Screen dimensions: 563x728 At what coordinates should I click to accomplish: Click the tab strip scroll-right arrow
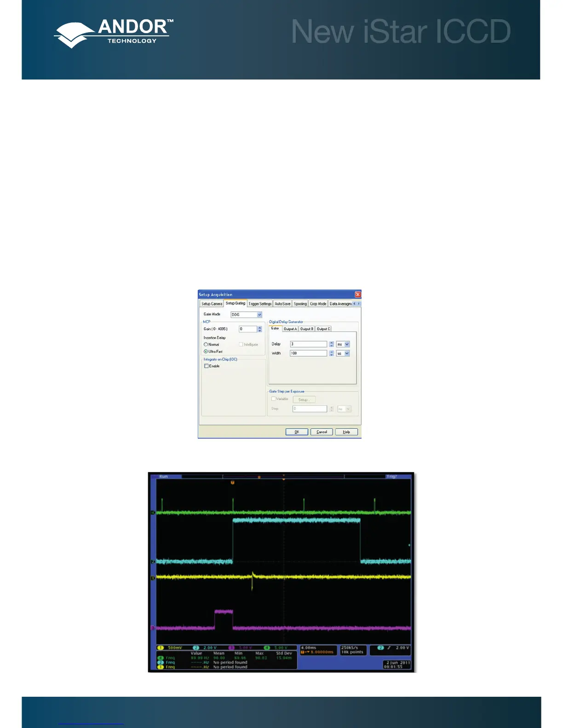coord(359,304)
